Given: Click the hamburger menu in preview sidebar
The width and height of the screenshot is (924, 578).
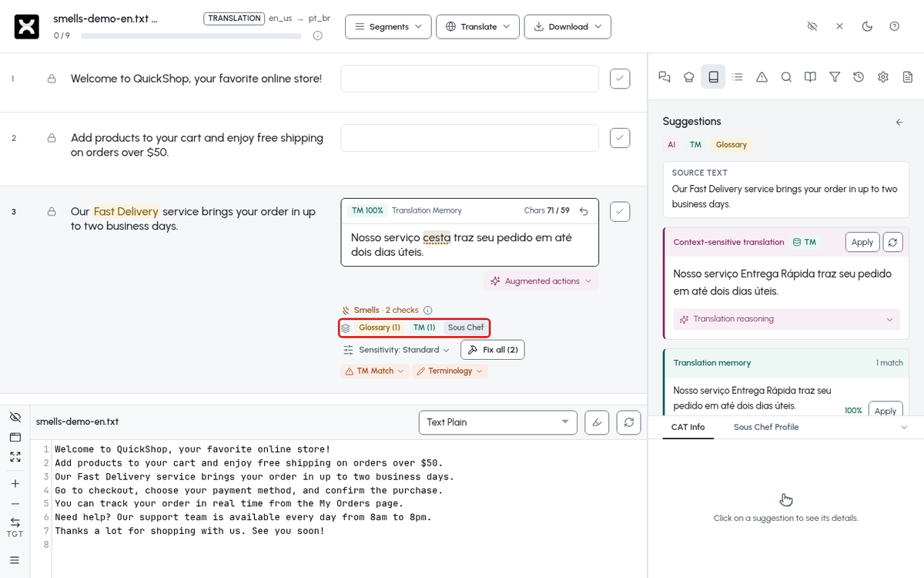Looking at the screenshot, I should pyautogui.click(x=15, y=560).
